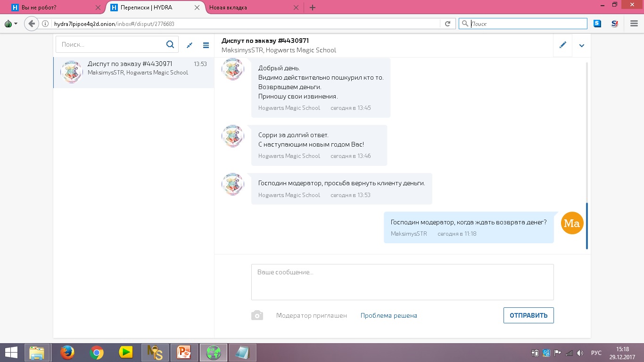The image size is (644, 362).
Task: Switch to the 'Новая вкладка' tab
Action: pyautogui.click(x=254, y=8)
